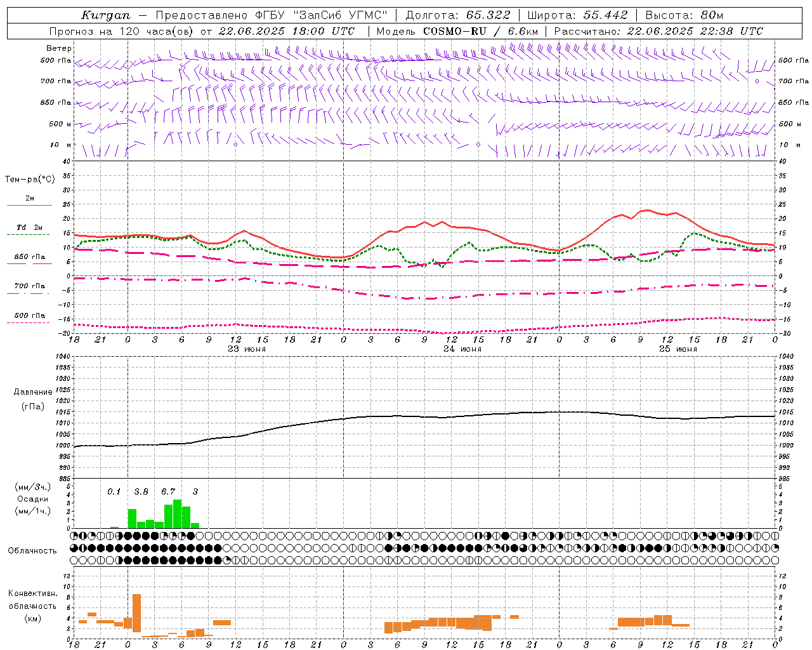
Task: Click the "Широта: 55.442" latitude value
Action: [577, 15]
